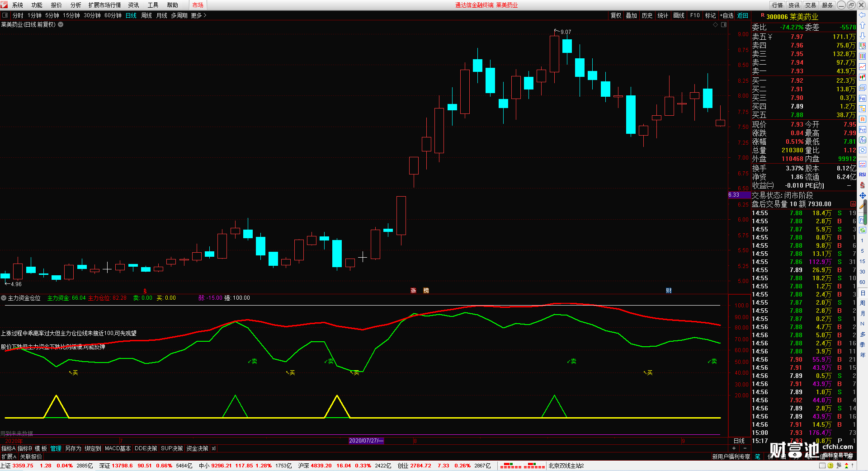
Task: Click the blue circle icon in sidebar
Action: point(863,151)
